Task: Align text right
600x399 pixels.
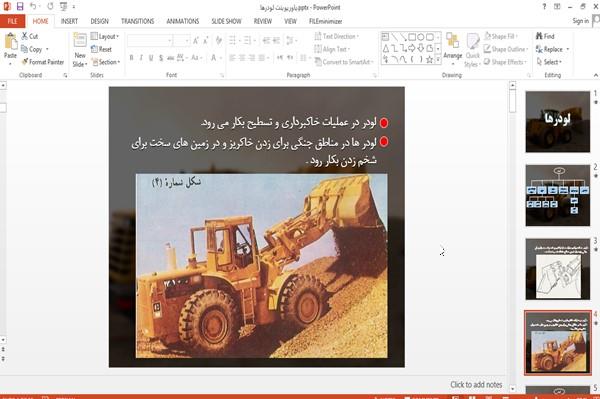Action: coord(251,58)
